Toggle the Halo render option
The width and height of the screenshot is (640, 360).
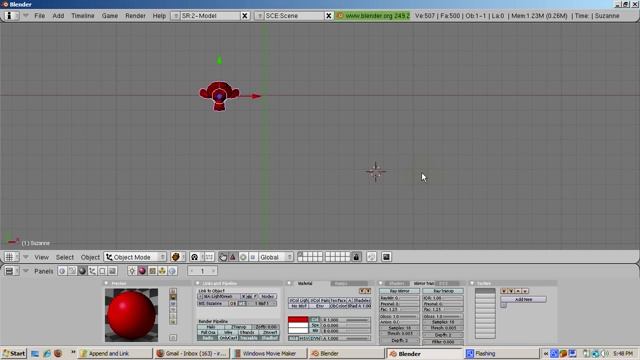(x=211, y=327)
